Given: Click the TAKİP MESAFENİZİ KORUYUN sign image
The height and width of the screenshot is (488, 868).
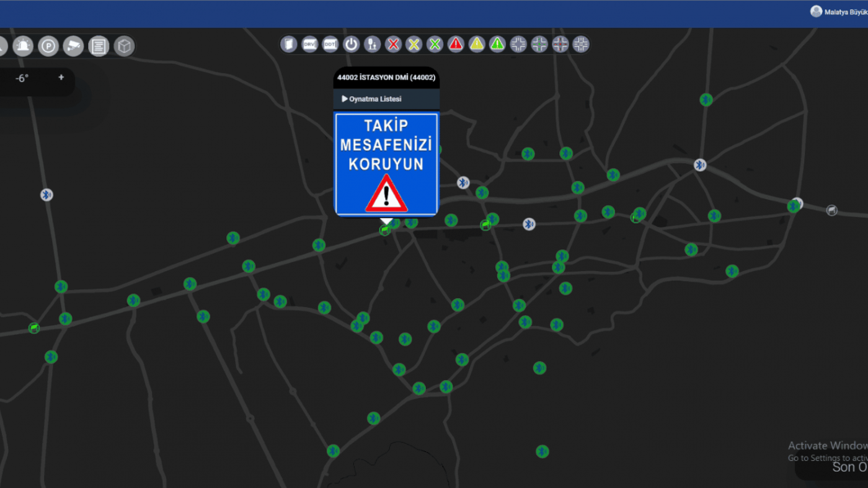Looking at the screenshot, I should (386, 164).
